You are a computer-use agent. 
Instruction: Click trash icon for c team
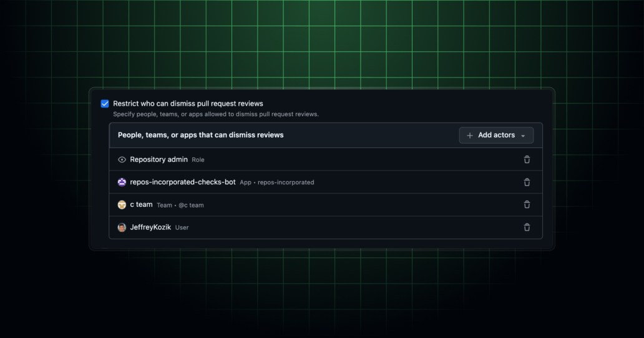click(x=527, y=204)
